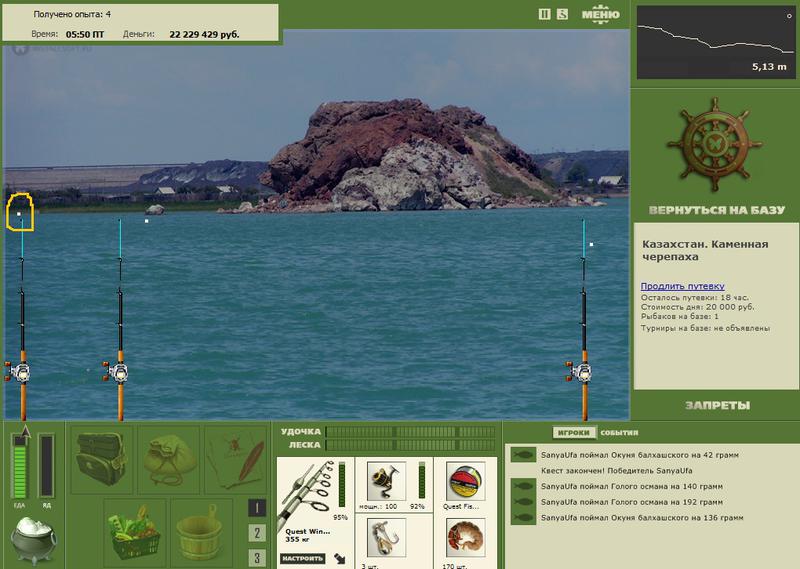
Task: Click the reel on the second fishing rod
Action: [x=117, y=372]
